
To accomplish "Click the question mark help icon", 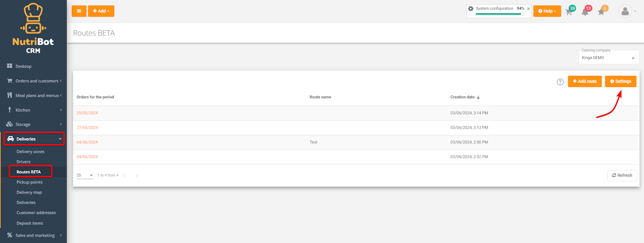I will point(560,82).
